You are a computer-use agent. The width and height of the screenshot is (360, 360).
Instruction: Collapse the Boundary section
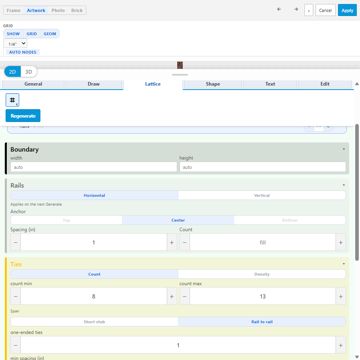pyautogui.click(x=344, y=149)
